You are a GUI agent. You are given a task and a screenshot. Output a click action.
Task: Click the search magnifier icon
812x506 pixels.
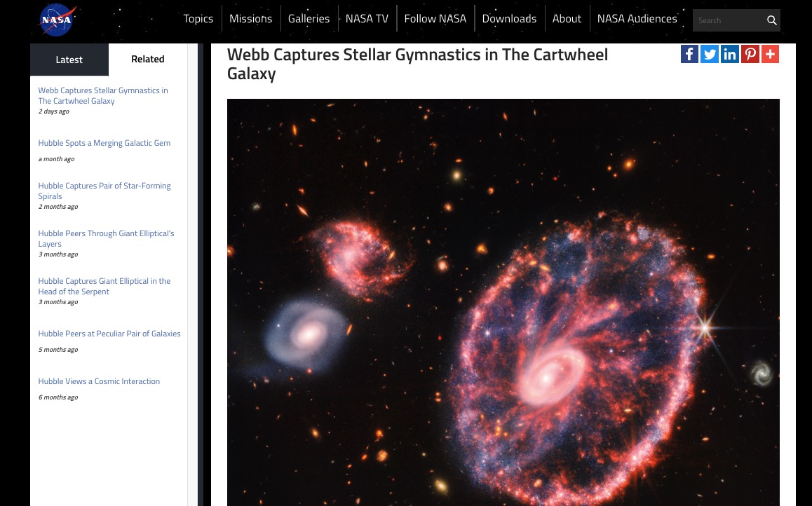(771, 20)
